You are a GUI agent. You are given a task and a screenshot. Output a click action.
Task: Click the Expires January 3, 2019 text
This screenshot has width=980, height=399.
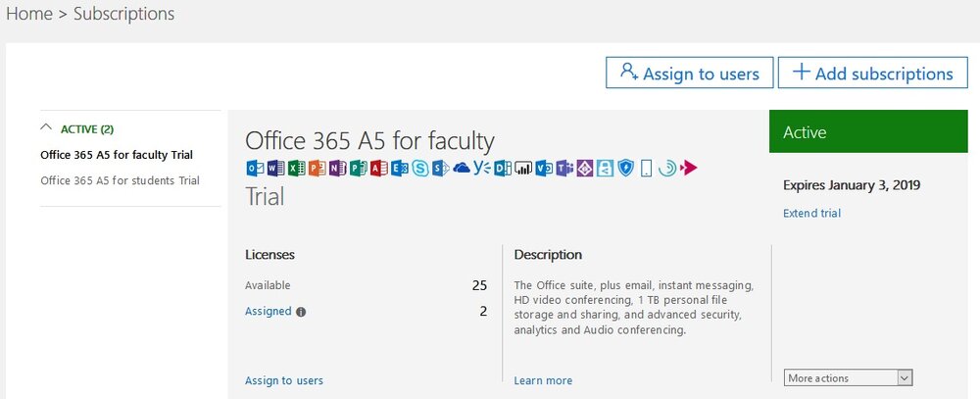click(852, 185)
